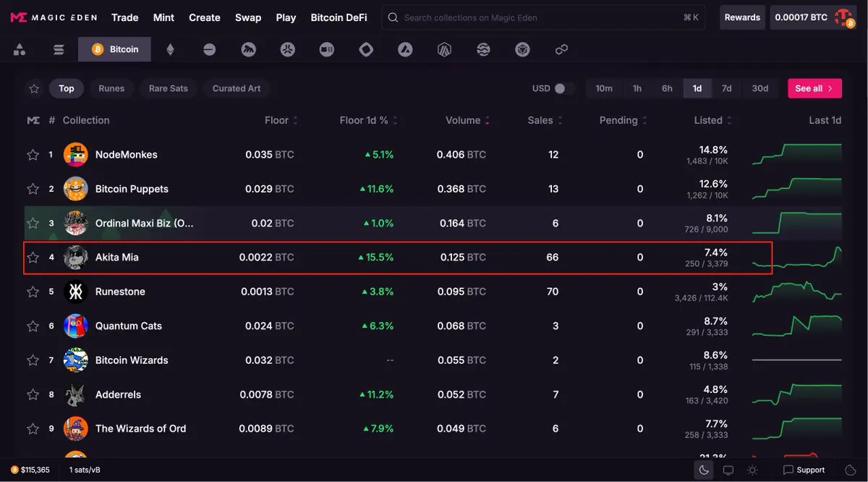Click the Rewards button
This screenshot has width=868, height=482.
tap(742, 17)
